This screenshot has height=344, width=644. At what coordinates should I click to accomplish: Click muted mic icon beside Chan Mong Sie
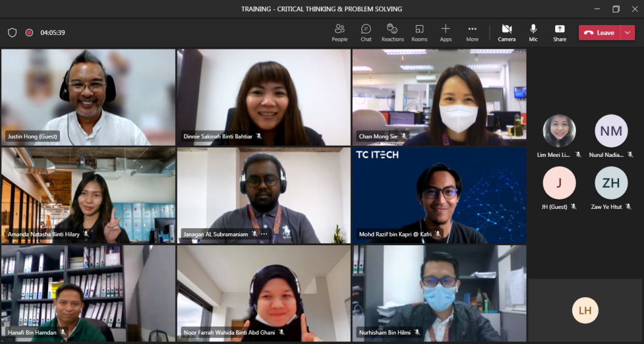click(404, 136)
